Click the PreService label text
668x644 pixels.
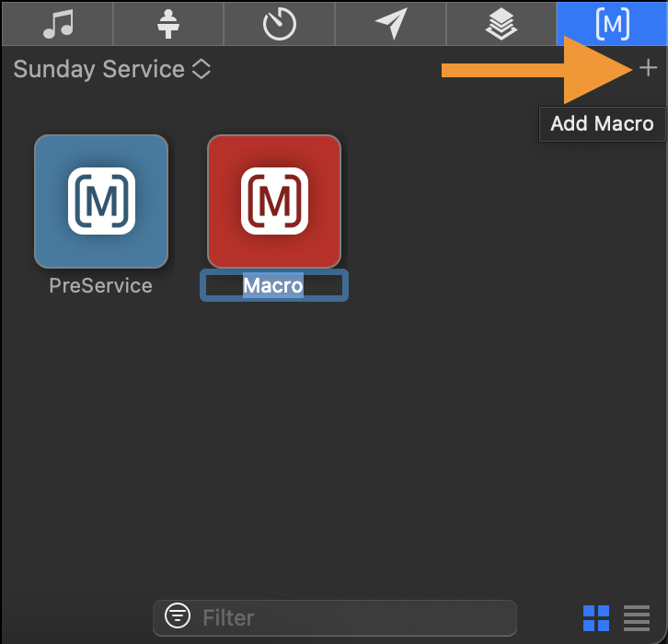(x=101, y=285)
